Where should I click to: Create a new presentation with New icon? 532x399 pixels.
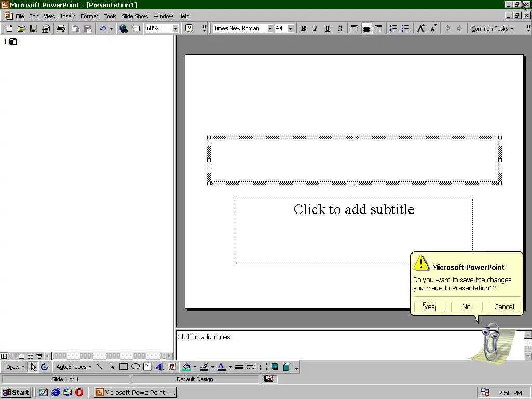(9, 29)
